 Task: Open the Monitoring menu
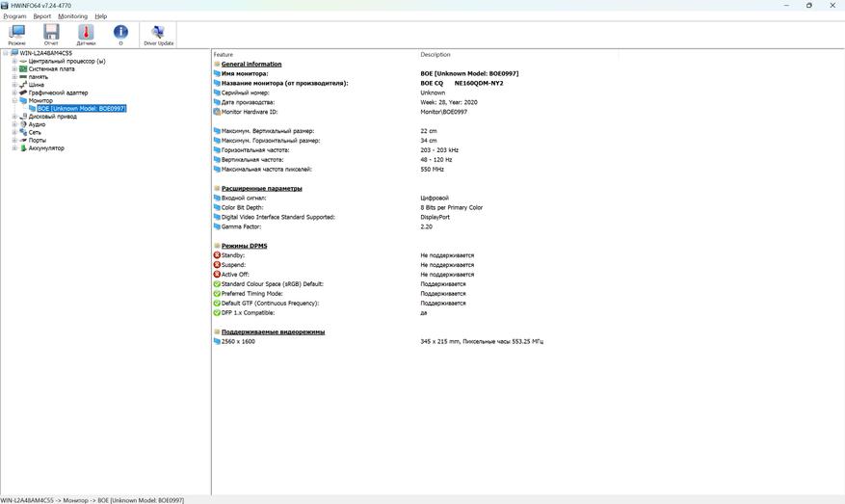[73, 16]
